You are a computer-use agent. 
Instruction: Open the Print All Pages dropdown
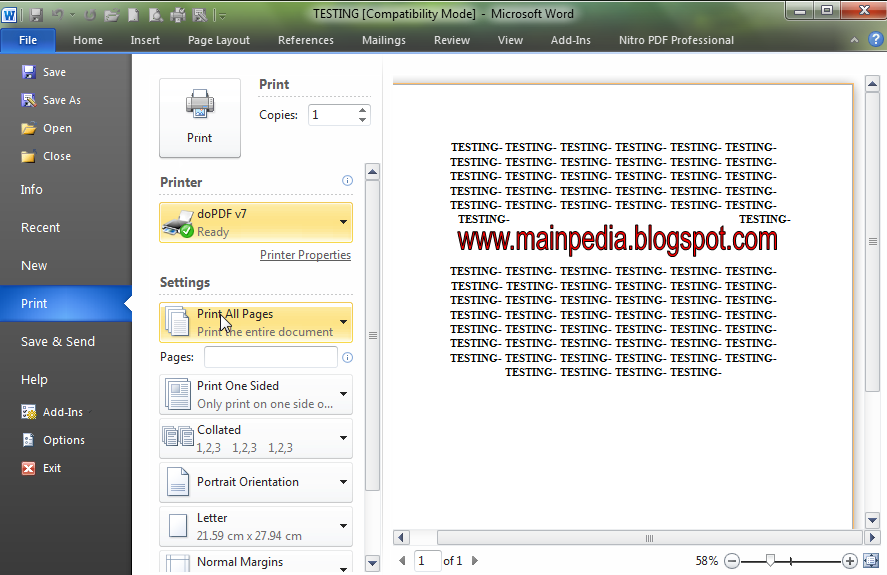(256, 323)
